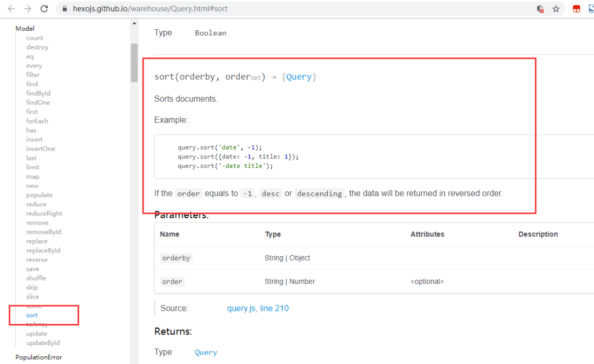Select the highlighted sort link
This screenshot has width=594, height=364.
pos(32,315)
